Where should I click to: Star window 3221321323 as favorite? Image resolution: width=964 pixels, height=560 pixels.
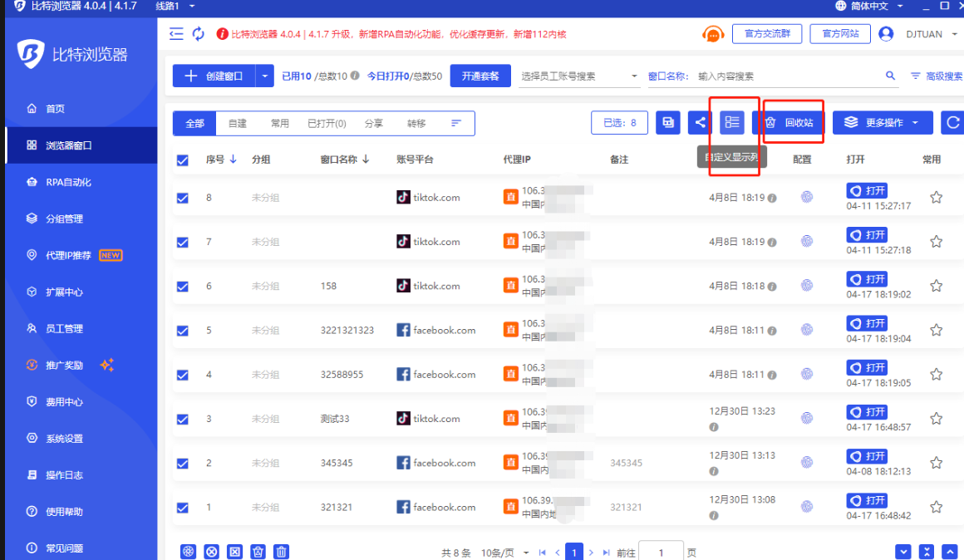[x=936, y=329]
